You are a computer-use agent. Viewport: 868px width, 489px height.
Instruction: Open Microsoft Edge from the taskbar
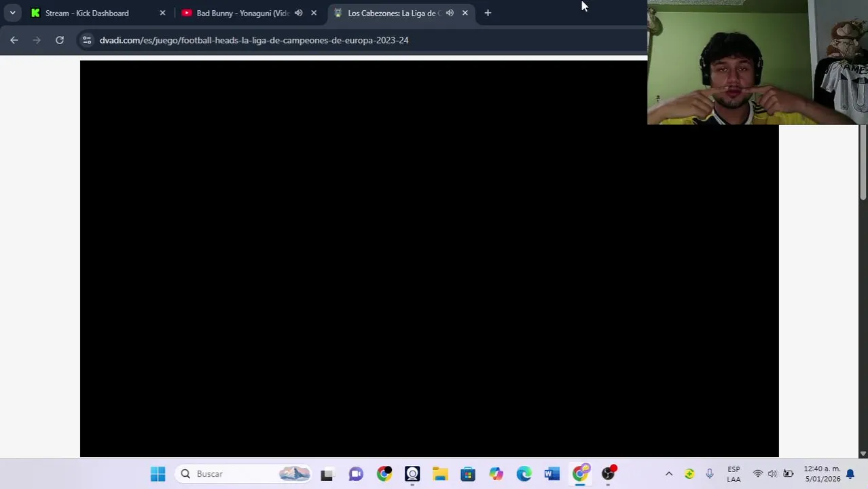(x=524, y=474)
